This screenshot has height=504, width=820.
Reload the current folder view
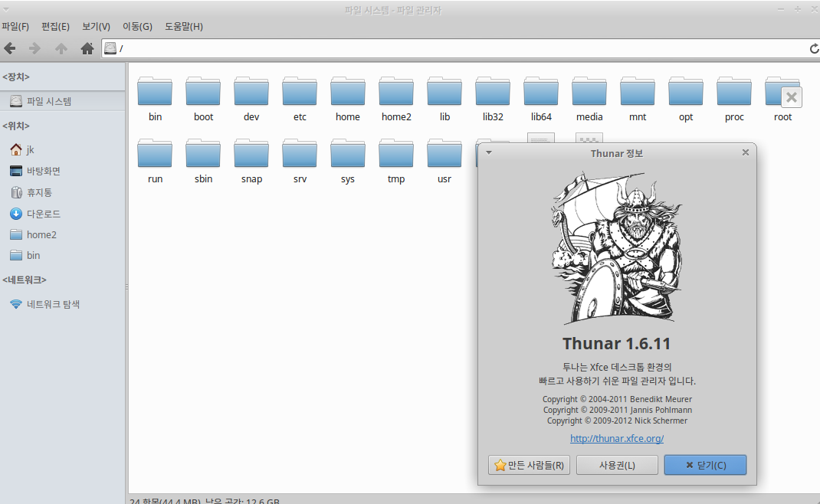[814, 48]
